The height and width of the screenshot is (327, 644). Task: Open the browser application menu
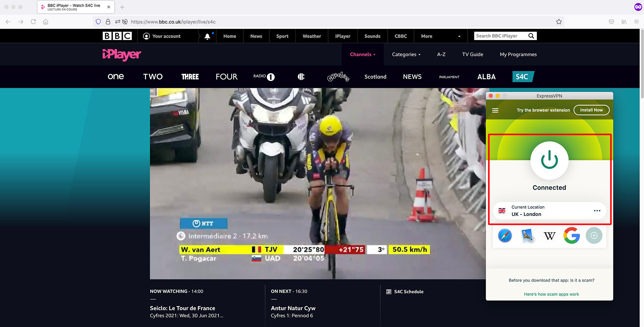tap(636, 22)
